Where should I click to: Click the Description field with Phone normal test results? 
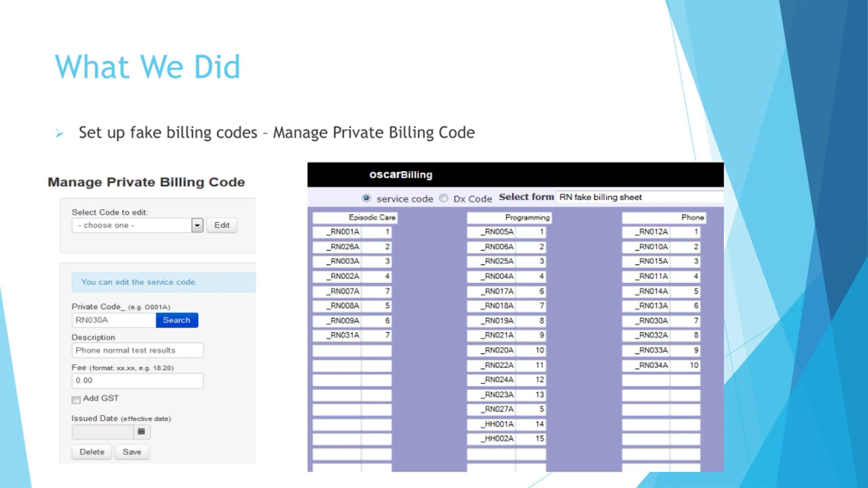coord(137,350)
